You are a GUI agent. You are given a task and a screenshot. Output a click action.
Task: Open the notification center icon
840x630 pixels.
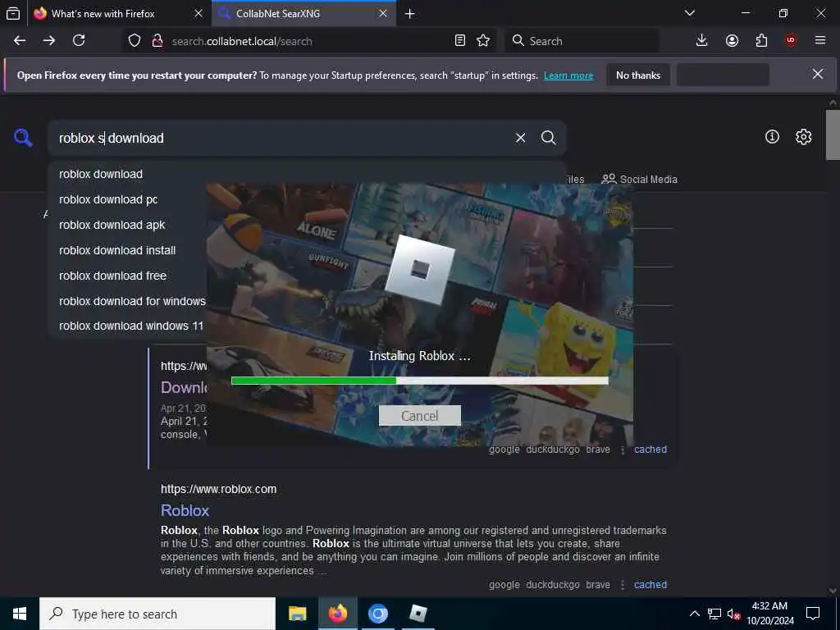(813, 614)
